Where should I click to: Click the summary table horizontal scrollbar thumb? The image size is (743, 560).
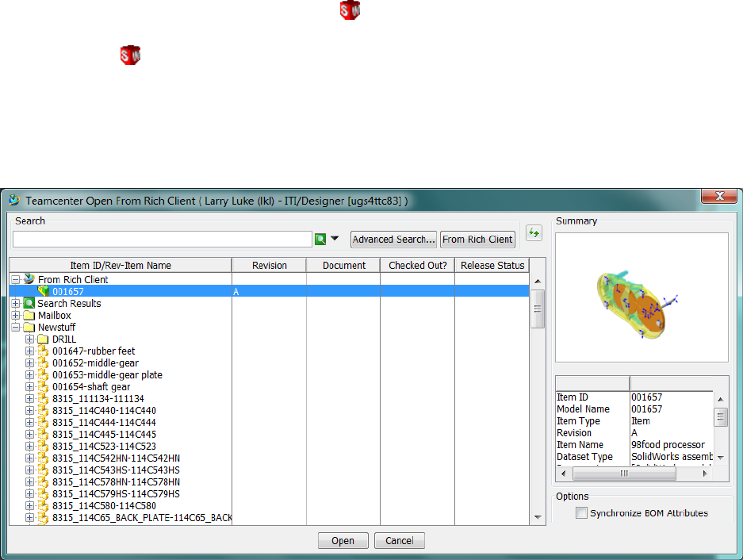[624, 474]
